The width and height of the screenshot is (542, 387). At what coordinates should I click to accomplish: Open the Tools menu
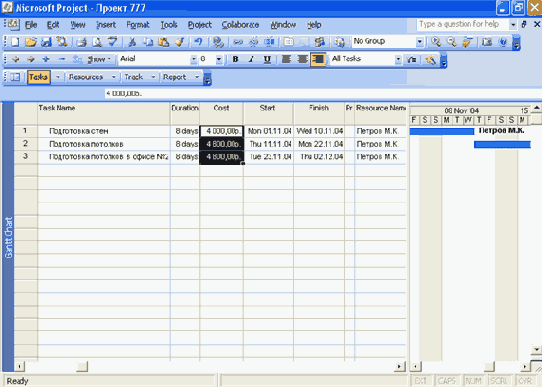pos(169,25)
